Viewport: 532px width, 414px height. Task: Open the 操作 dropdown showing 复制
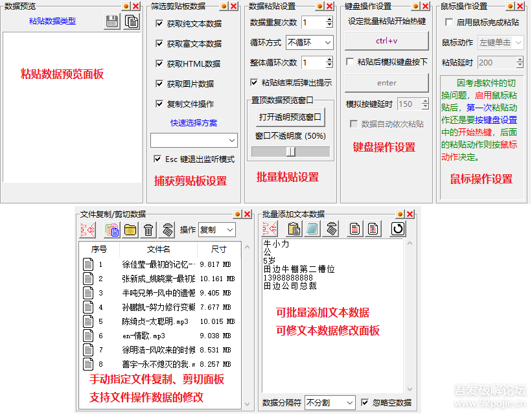[x=218, y=229]
